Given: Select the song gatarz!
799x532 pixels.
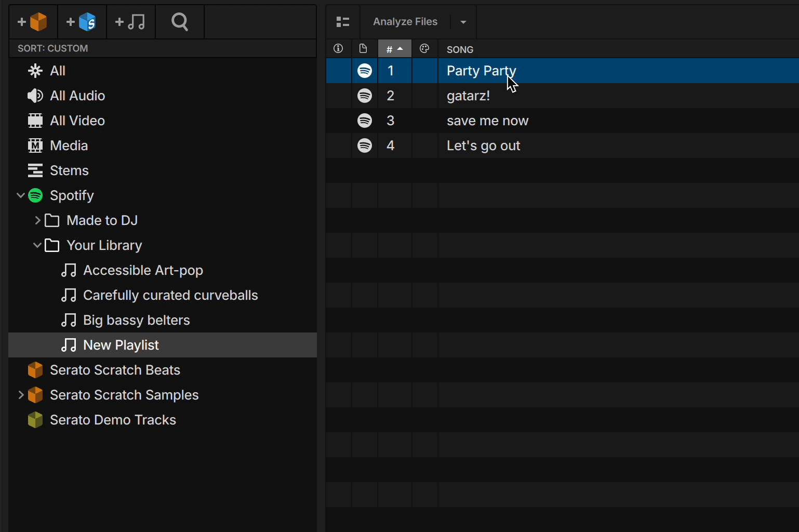Looking at the screenshot, I should tap(468, 96).
